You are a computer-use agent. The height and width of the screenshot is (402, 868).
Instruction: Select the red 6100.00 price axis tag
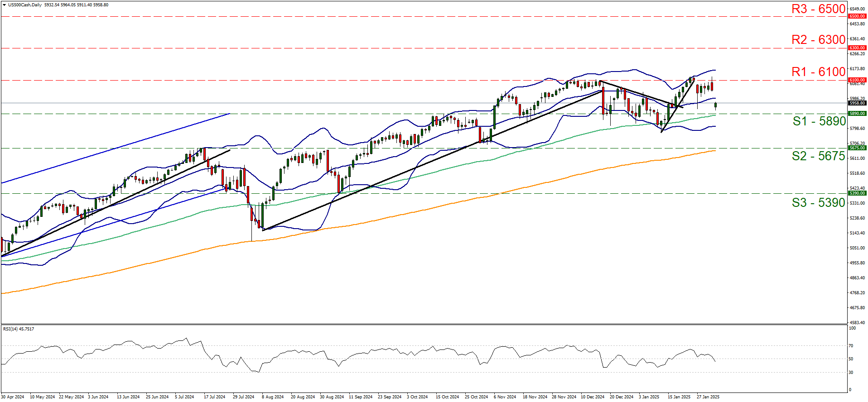tap(857, 80)
